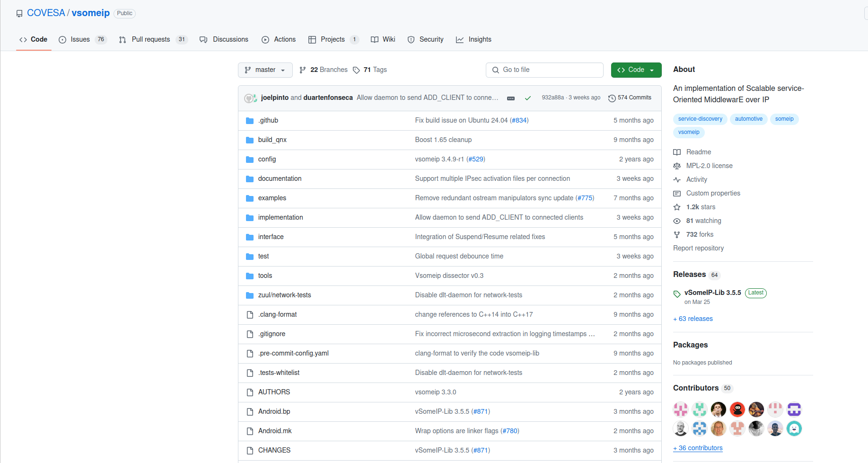The height and width of the screenshot is (463, 868).
Task: Click the 'Vsomeip dissector v0.3' commit message
Action: [449, 276]
